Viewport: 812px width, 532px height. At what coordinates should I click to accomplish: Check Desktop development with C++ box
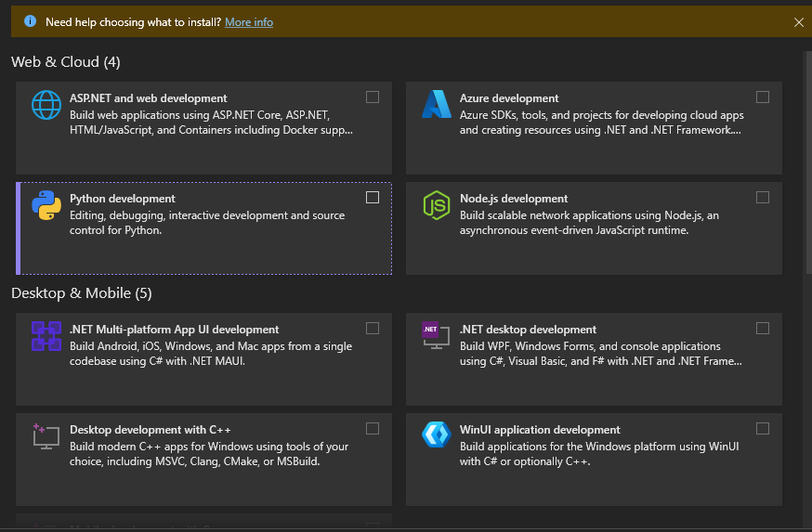click(373, 428)
